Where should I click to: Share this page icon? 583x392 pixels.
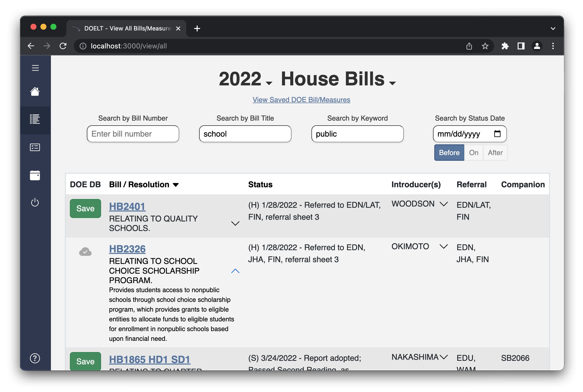469,46
